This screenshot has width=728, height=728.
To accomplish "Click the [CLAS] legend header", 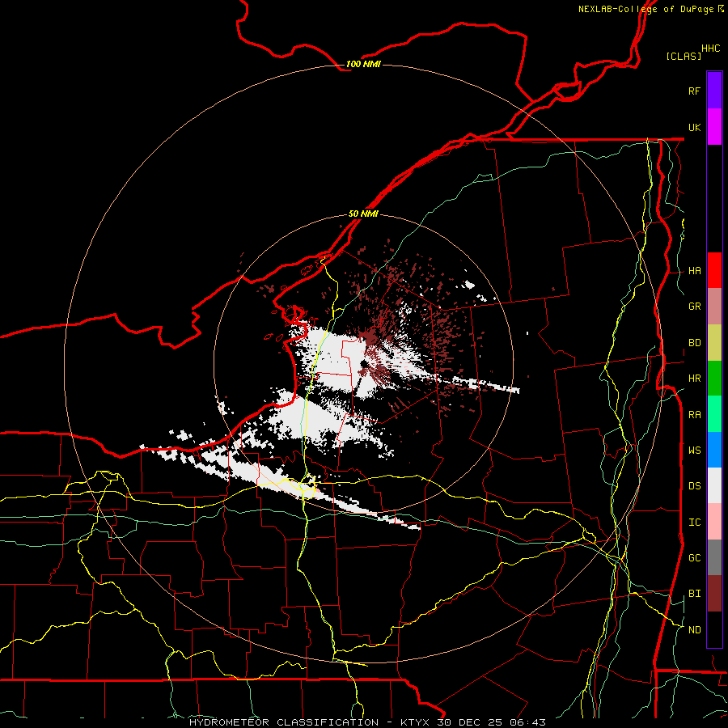I will coord(684,56).
